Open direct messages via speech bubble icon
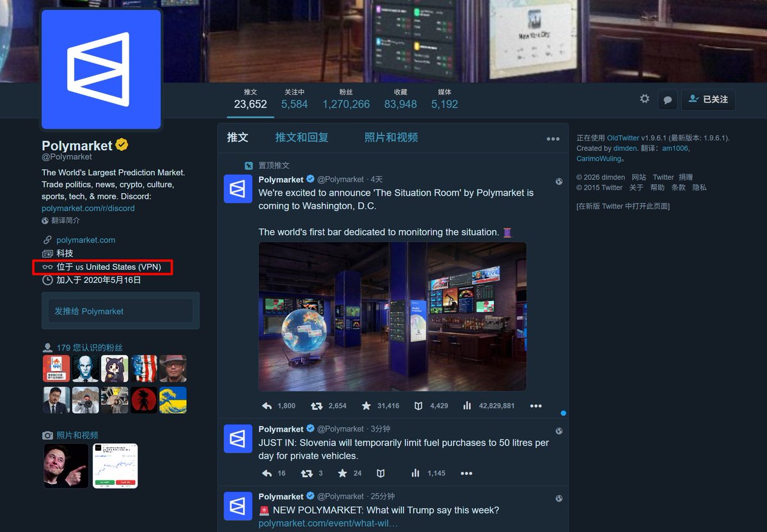Image resolution: width=767 pixels, height=532 pixels. tap(667, 99)
